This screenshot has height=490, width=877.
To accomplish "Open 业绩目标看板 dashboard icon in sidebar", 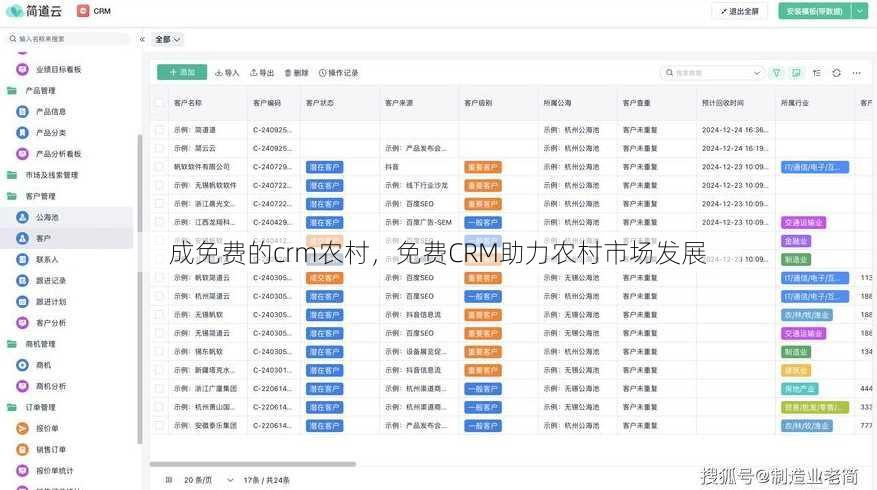I will (22, 69).
